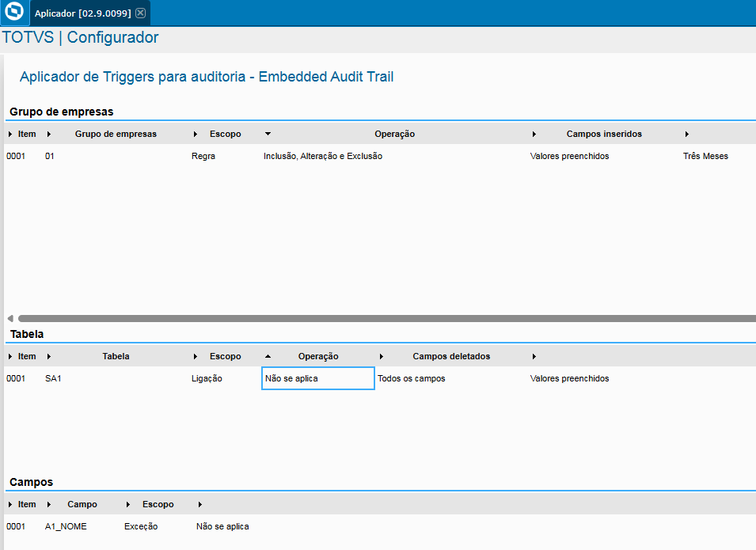Click horizontal scrollbar left arrow
756x550 pixels.
10,318
